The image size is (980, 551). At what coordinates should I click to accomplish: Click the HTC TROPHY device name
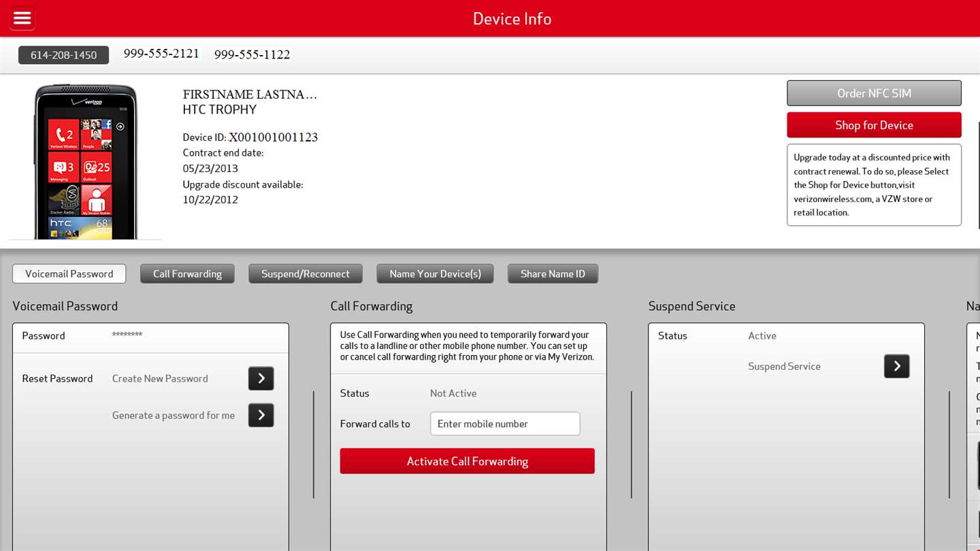[220, 110]
